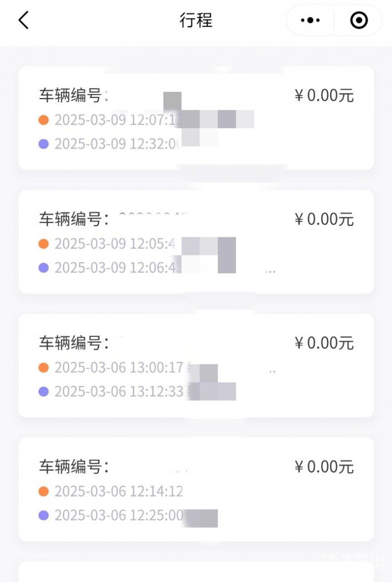
Task: Open the three-dots more menu
Action: pos(310,20)
